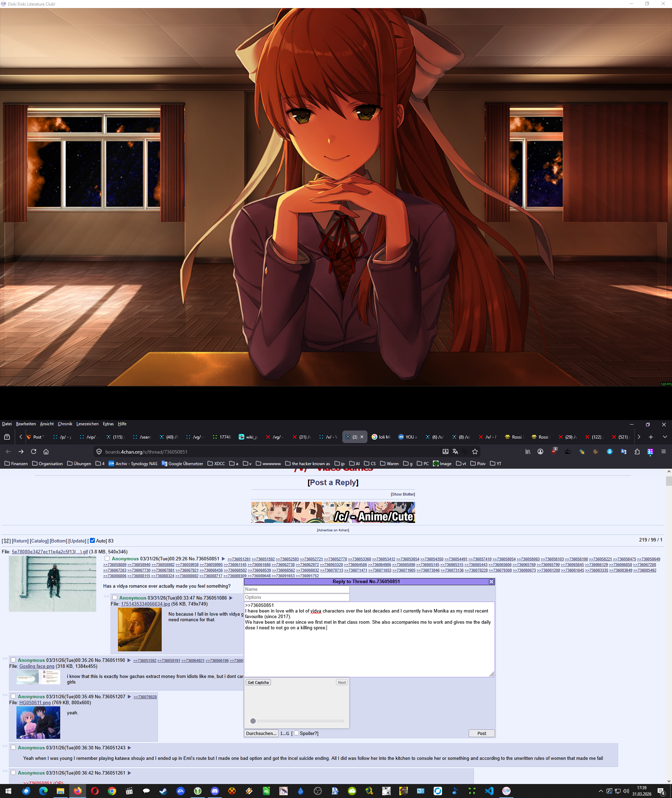Click the captcha slider handle
This screenshot has height=798, width=672.
[253, 721]
